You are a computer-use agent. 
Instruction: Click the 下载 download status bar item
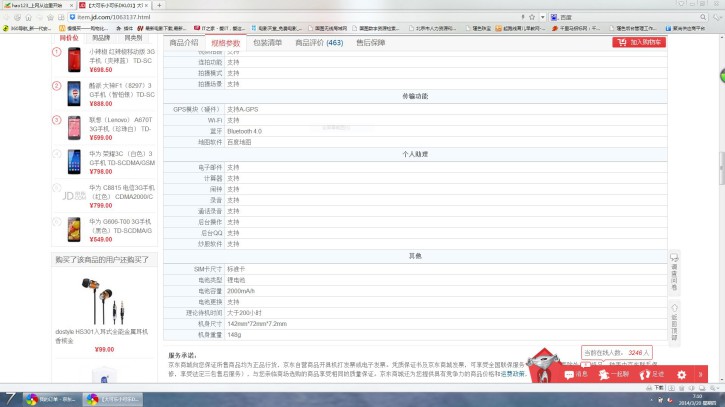[x=656, y=388]
